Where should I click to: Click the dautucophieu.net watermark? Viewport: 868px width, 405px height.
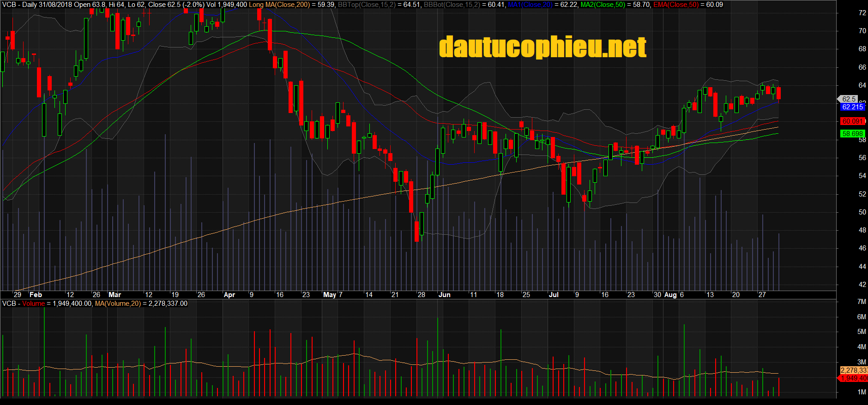click(x=542, y=48)
